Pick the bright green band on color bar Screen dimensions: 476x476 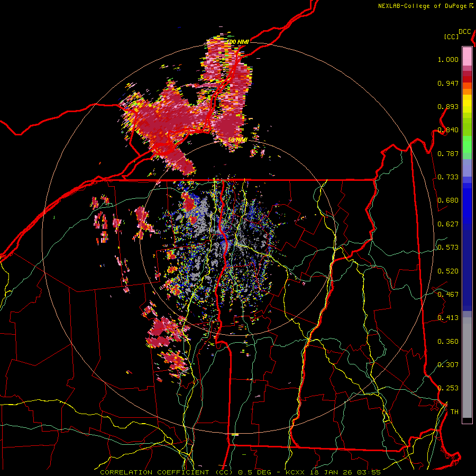click(x=467, y=144)
